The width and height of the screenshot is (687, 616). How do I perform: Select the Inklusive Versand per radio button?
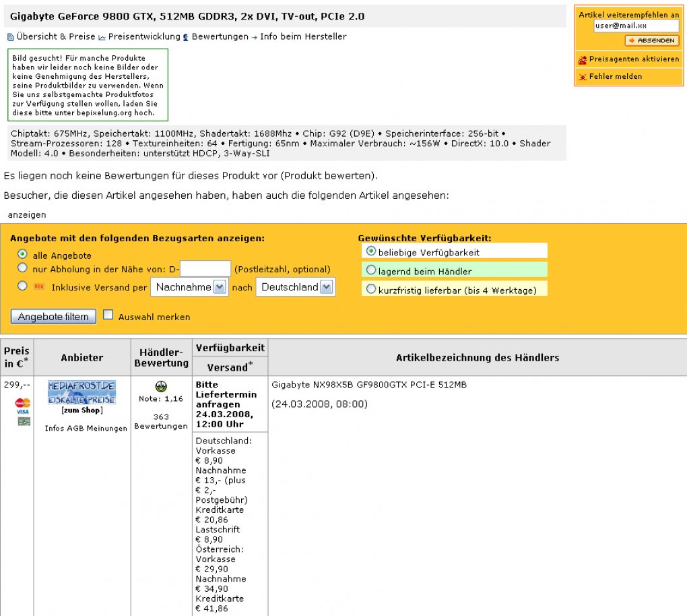click(22, 286)
